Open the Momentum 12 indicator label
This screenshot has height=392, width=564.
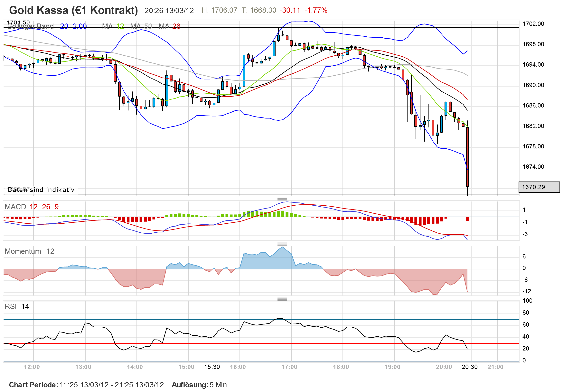click(30, 251)
